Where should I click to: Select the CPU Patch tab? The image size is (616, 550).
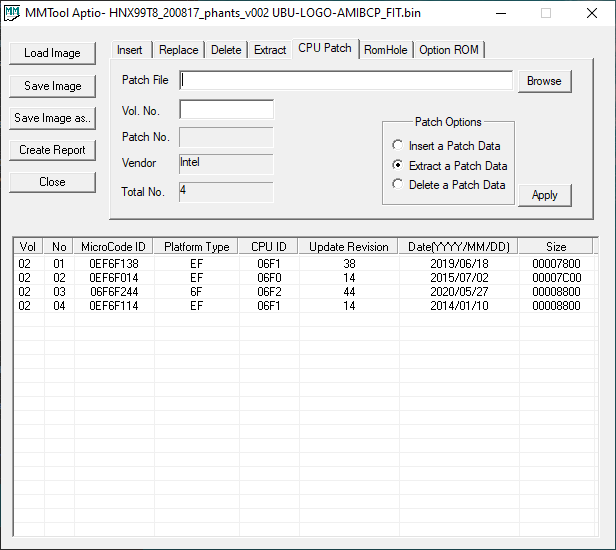[325, 48]
